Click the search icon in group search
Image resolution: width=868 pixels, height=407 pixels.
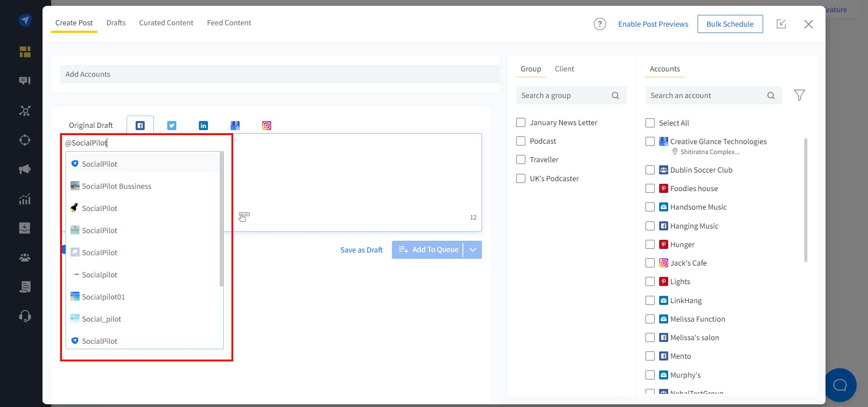tap(615, 95)
